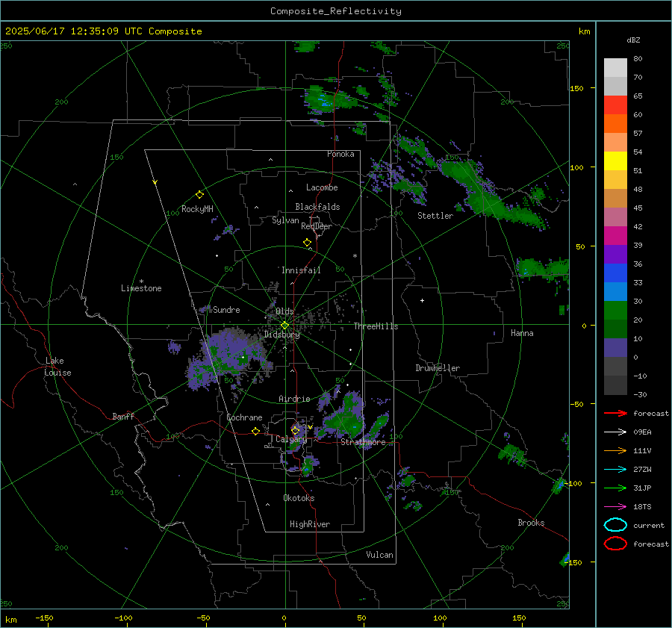Screen dimensions: 672x628
Task: Click the Ponoka label on the map
Action: [340, 154]
